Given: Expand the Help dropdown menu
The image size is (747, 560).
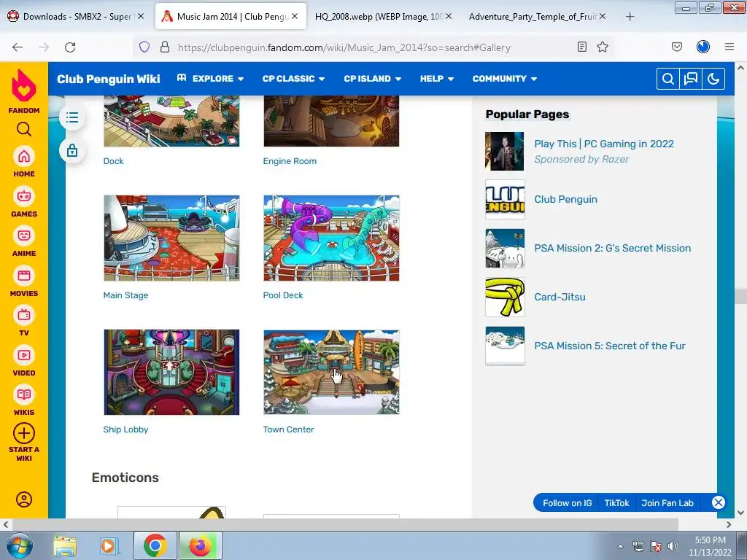Looking at the screenshot, I should pyautogui.click(x=437, y=79).
